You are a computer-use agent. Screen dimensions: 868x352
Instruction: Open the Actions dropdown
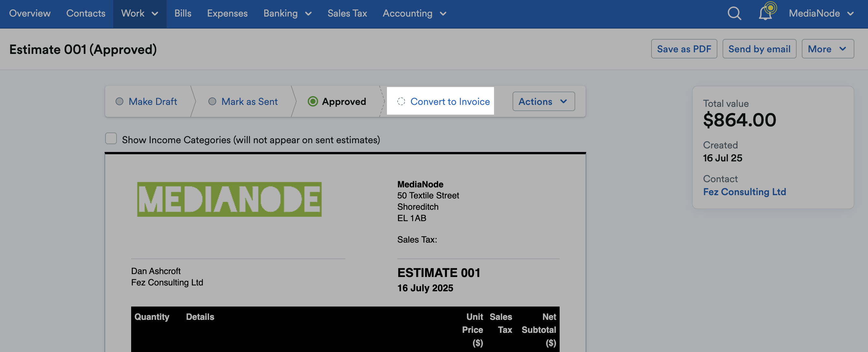point(543,102)
